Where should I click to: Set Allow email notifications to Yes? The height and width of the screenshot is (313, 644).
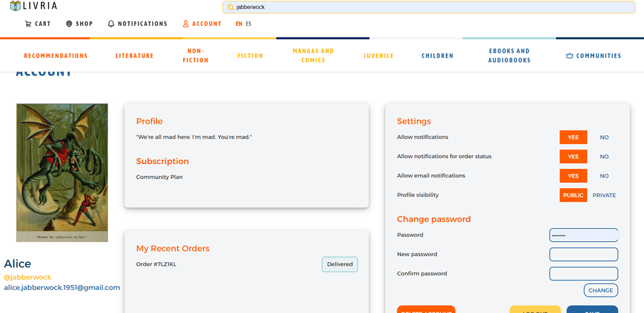pyautogui.click(x=573, y=176)
